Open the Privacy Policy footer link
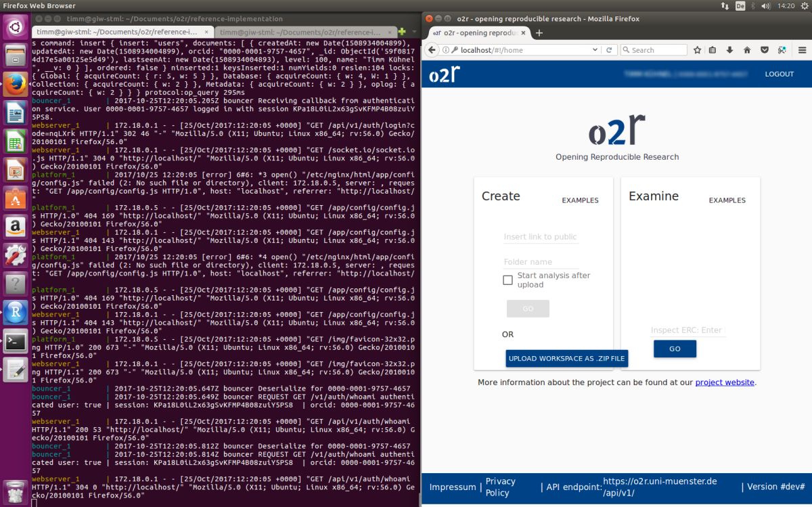 (x=501, y=487)
